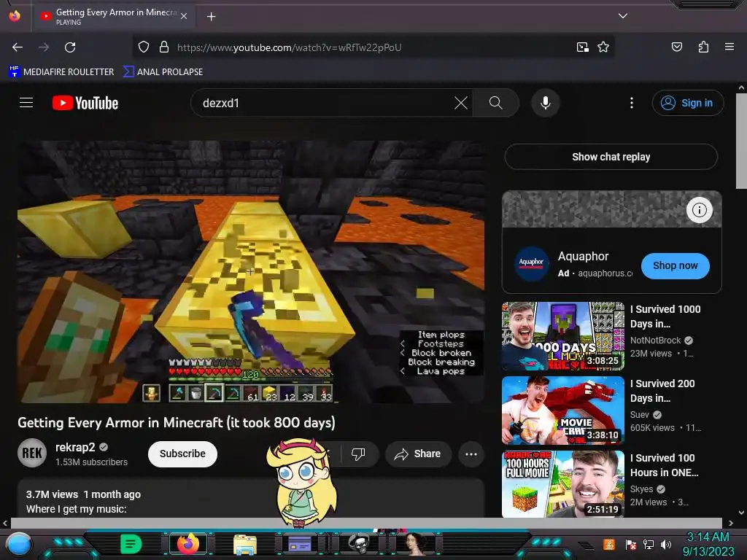Open skull icon app in taskbar
This screenshot has width=747, height=560.
(359, 543)
